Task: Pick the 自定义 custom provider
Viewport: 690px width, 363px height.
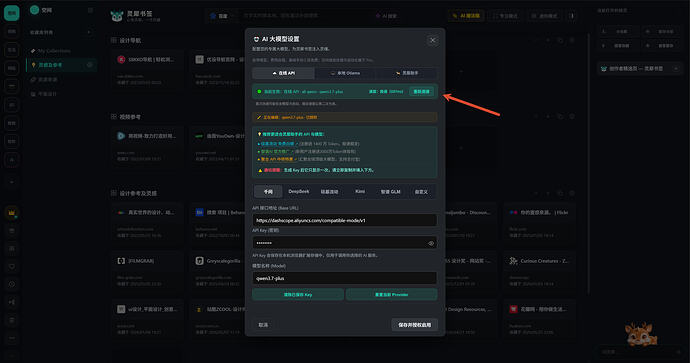Action: (421, 191)
